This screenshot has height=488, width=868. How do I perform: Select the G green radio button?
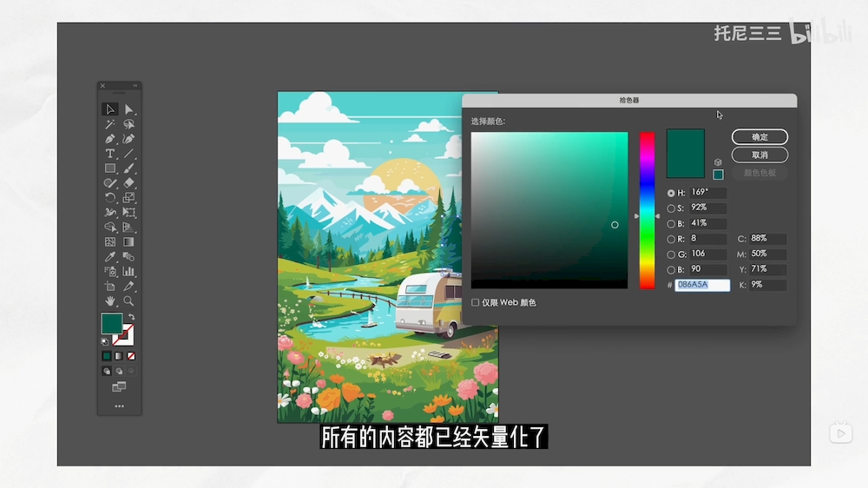coord(671,254)
